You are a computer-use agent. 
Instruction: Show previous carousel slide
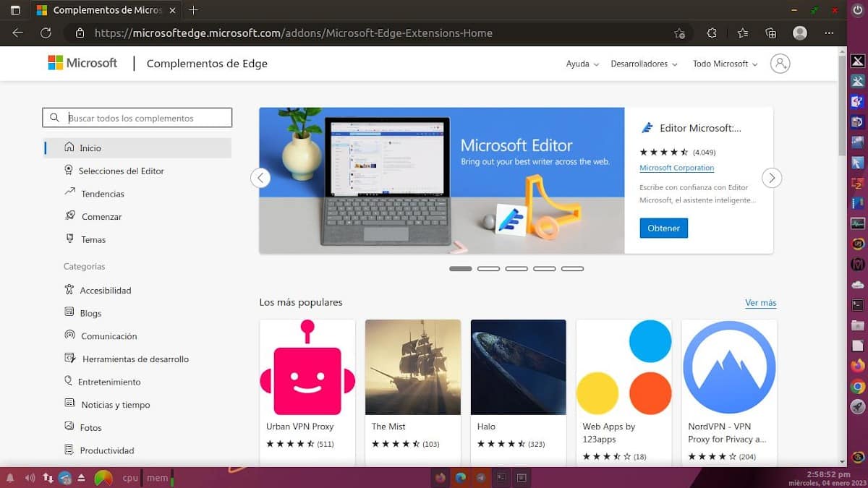coord(260,178)
